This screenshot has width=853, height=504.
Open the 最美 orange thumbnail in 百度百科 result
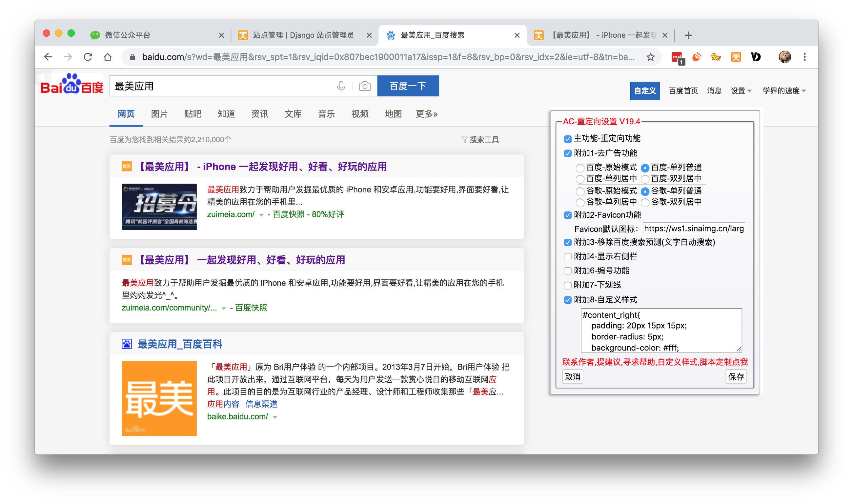point(159,398)
